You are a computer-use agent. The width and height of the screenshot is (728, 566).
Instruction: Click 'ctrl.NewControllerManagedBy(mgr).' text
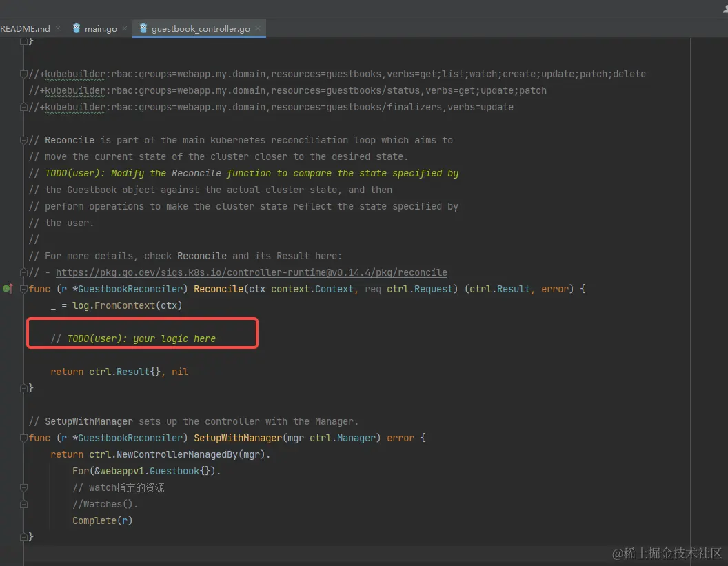(x=180, y=454)
